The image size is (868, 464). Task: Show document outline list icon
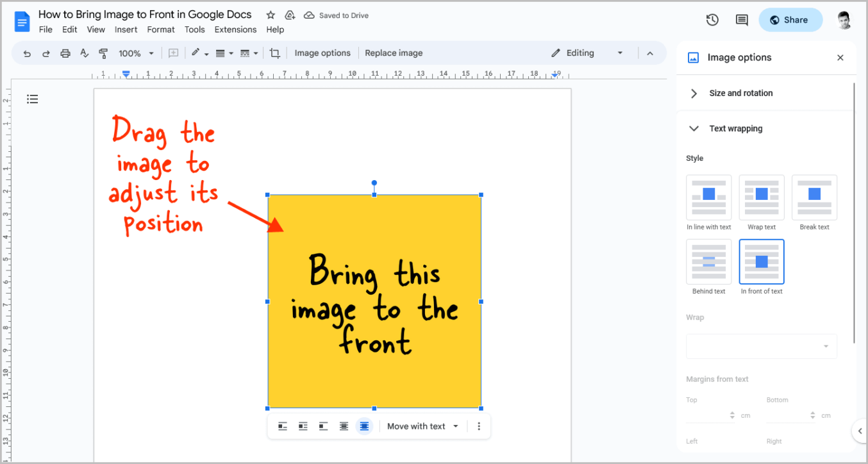tap(33, 99)
